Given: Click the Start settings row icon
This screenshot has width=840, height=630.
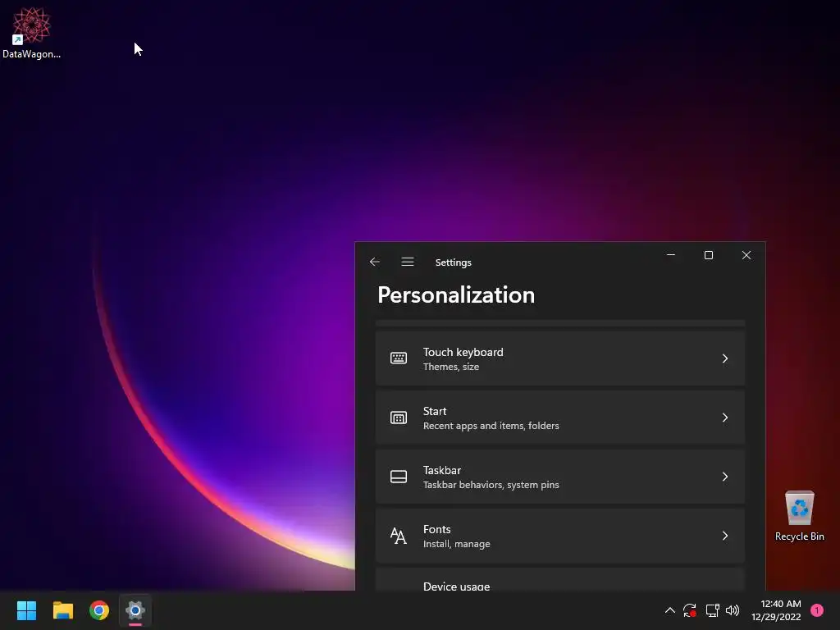Looking at the screenshot, I should (399, 418).
